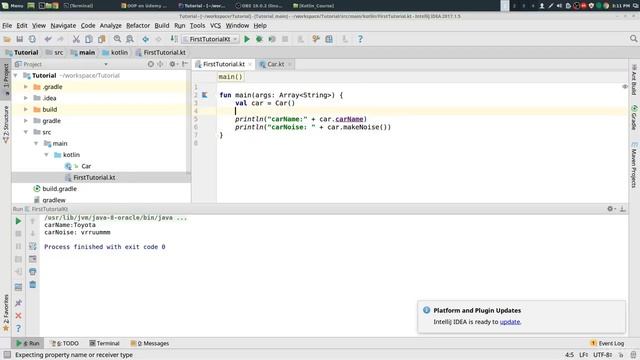
Task: Click the Save All toolbar icon
Action: 20,39
